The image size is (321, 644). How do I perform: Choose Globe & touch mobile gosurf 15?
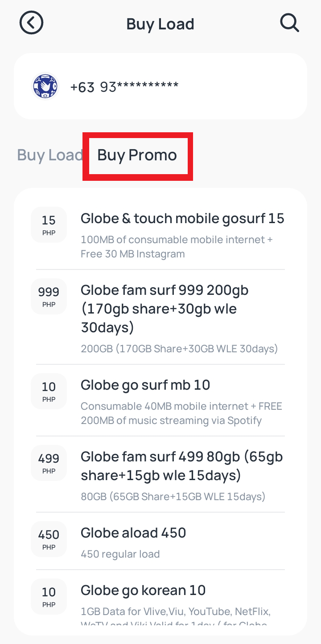click(x=182, y=219)
